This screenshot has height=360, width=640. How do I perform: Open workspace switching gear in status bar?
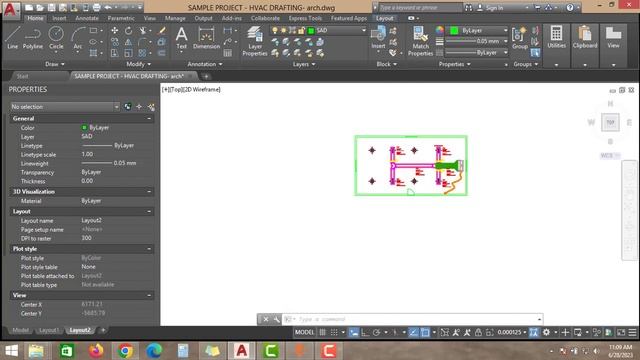click(546, 333)
